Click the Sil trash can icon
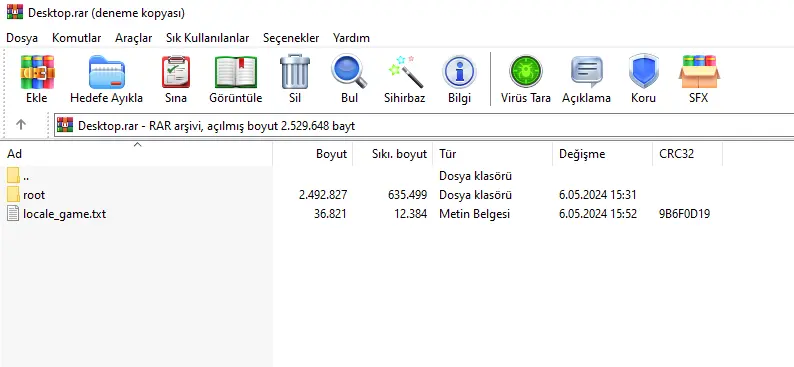Image resolution: width=794 pixels, height=367 pixels. [295, 72]
